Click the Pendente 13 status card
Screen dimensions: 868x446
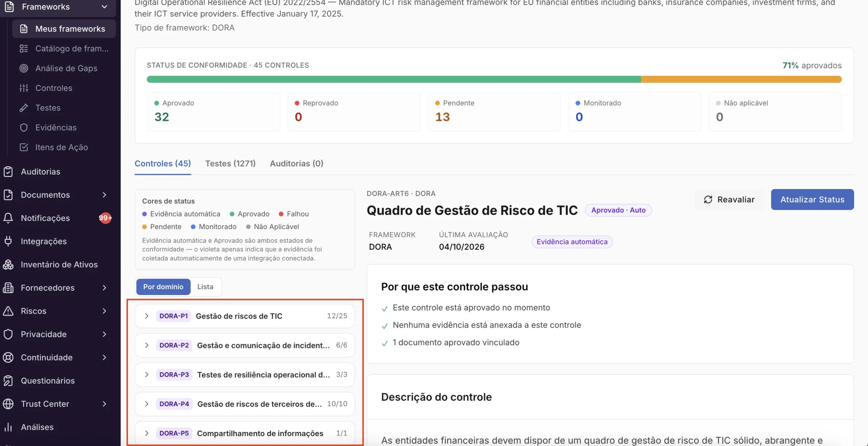point(494,111)
